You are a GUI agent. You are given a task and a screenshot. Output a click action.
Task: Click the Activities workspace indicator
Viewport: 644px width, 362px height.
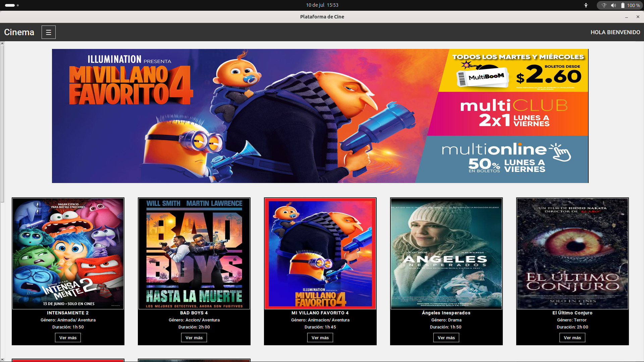(x=12, y=5)
